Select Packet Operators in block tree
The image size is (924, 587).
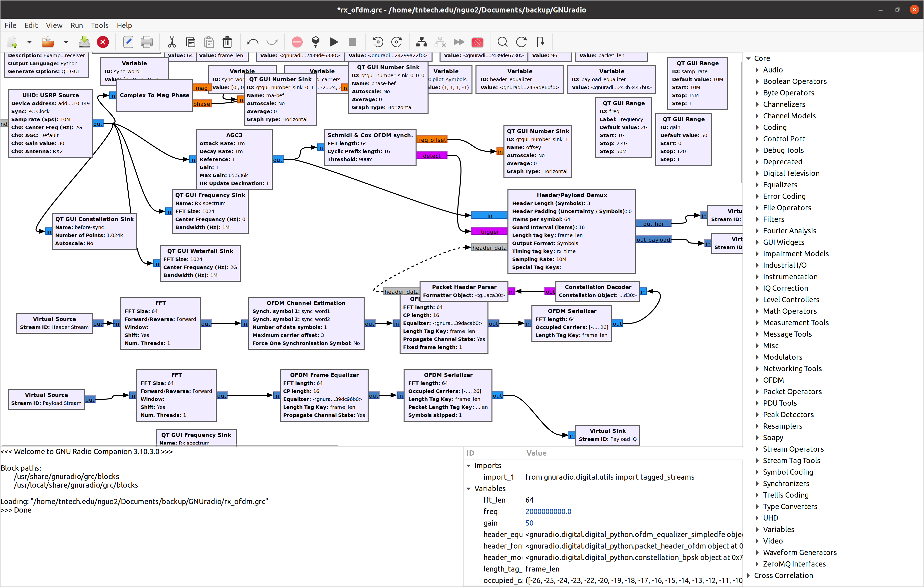[792, 392]
